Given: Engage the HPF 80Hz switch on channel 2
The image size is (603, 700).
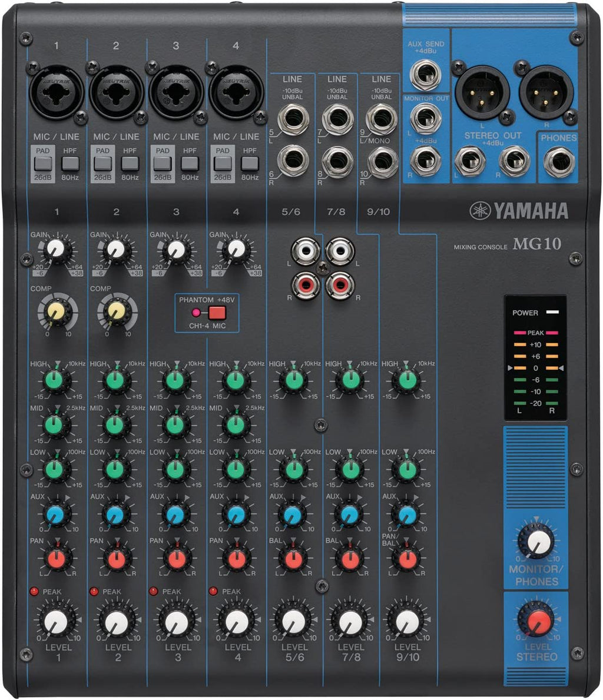Looking at the screenshot, I should [130, 164].
